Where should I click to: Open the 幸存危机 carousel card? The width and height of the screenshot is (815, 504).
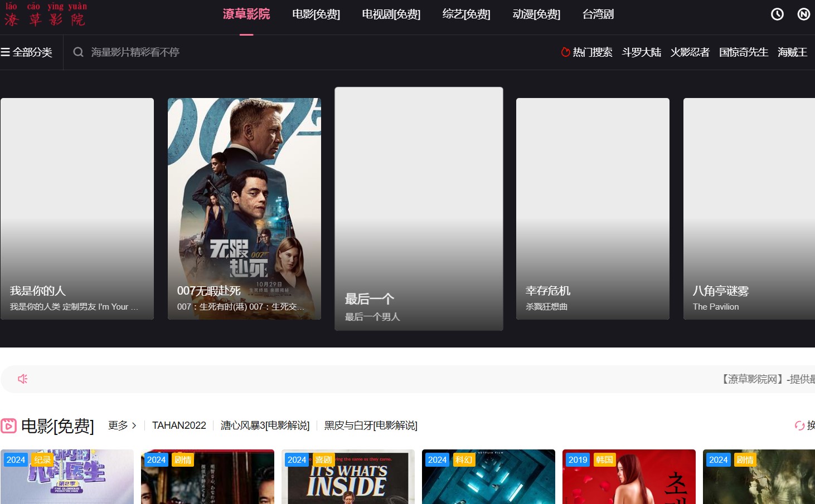[593, 209]
